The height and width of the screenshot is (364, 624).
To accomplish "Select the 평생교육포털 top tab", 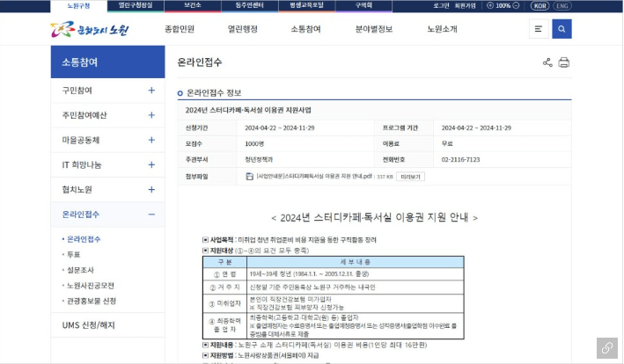I will 306,5.
